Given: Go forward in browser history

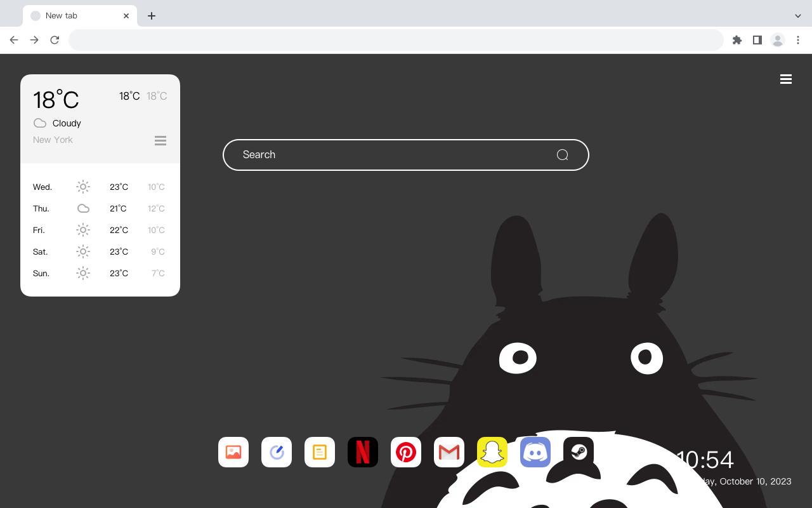Looking at the screenshot, I should (x=34, y=40).
